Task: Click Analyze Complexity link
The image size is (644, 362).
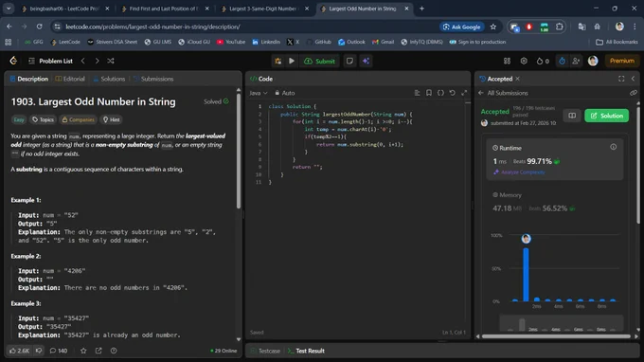Action: tap(520, 172)
